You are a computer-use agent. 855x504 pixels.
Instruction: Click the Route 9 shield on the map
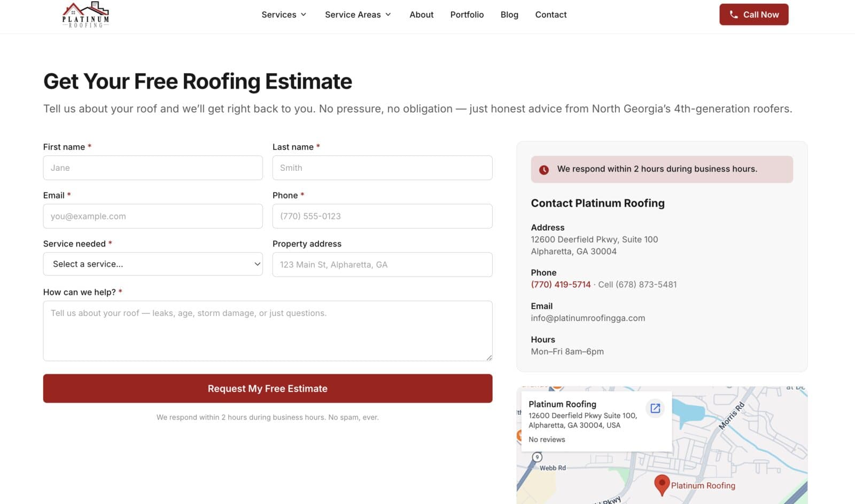pos(537,457)
